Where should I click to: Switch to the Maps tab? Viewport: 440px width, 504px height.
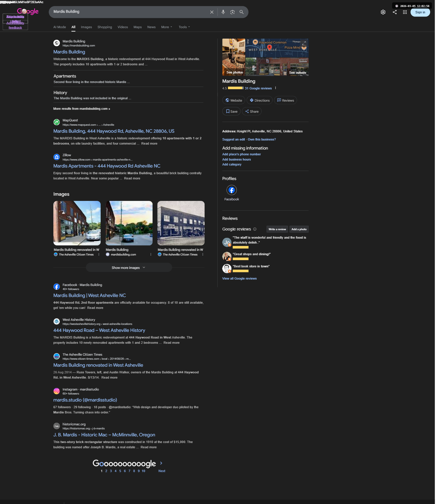pos(137,27)
